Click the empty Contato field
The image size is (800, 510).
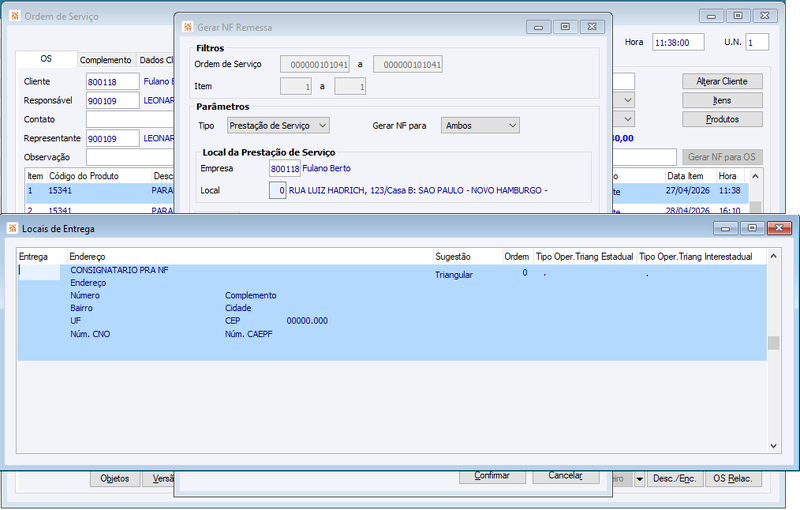pos(130,119)
